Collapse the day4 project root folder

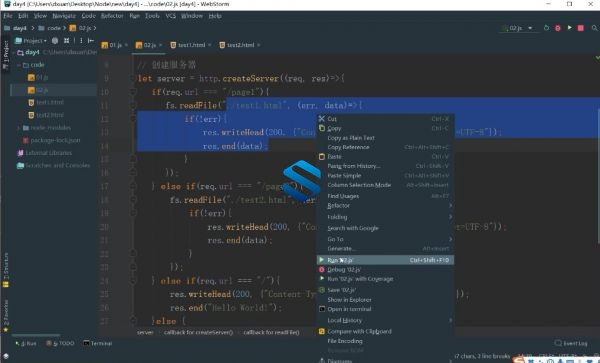(15, 52)
